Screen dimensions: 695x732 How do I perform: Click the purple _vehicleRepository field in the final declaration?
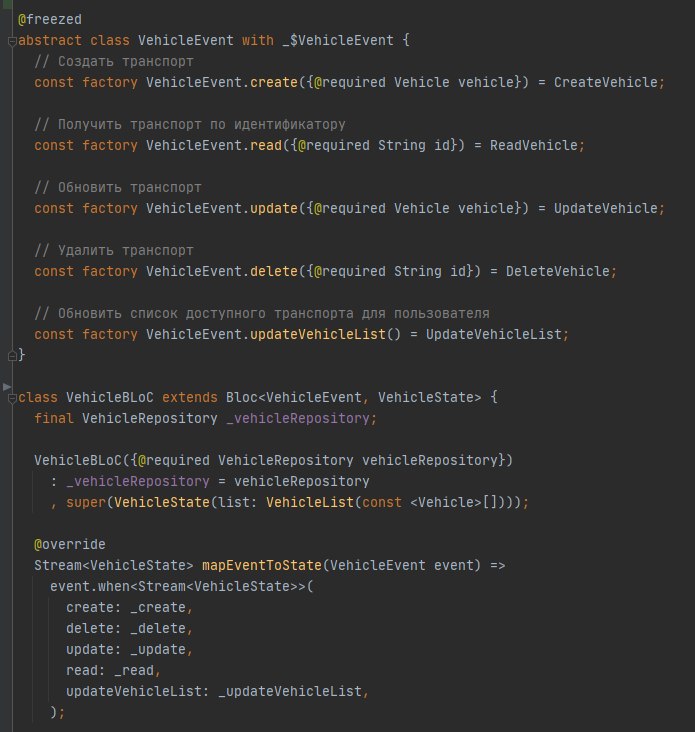click(x=298, y=419)
